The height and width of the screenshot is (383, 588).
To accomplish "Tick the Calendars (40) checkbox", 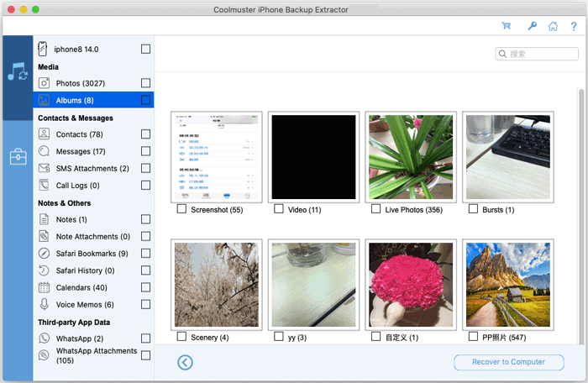I will 145,287.
